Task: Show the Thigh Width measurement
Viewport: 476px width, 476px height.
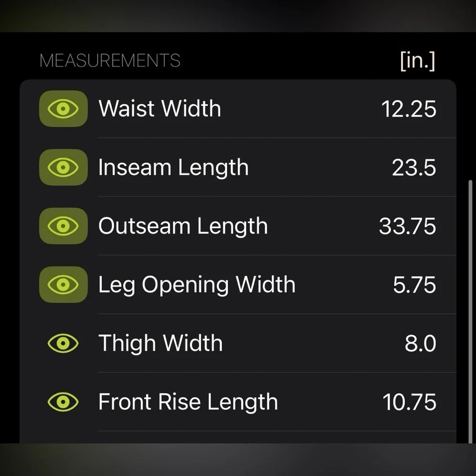Action: [x=63, y=343]
